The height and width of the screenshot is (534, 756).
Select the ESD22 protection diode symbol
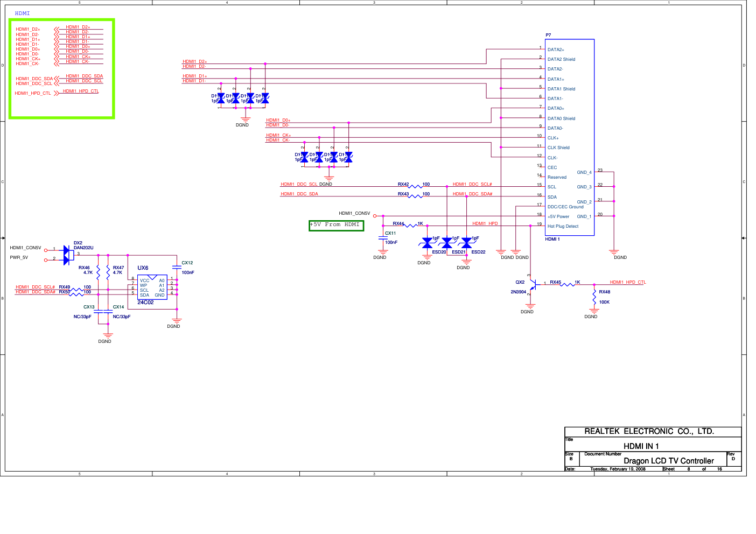pyautogui.click(x=466, y=243)
